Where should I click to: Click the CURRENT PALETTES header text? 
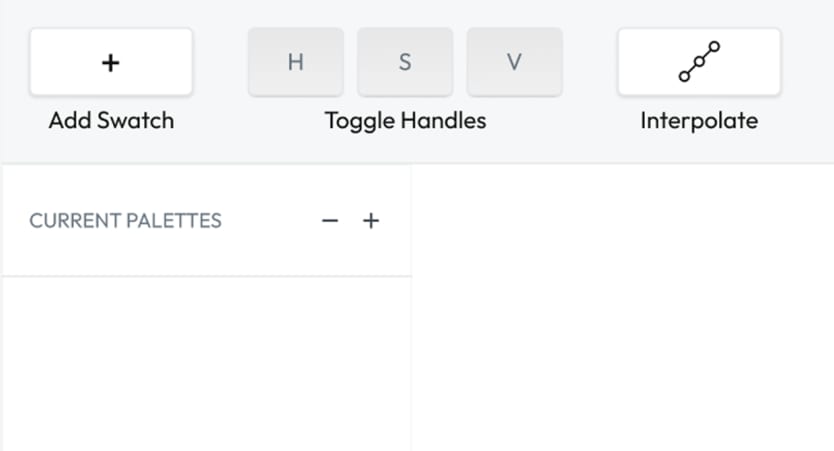tap(126, 221)
